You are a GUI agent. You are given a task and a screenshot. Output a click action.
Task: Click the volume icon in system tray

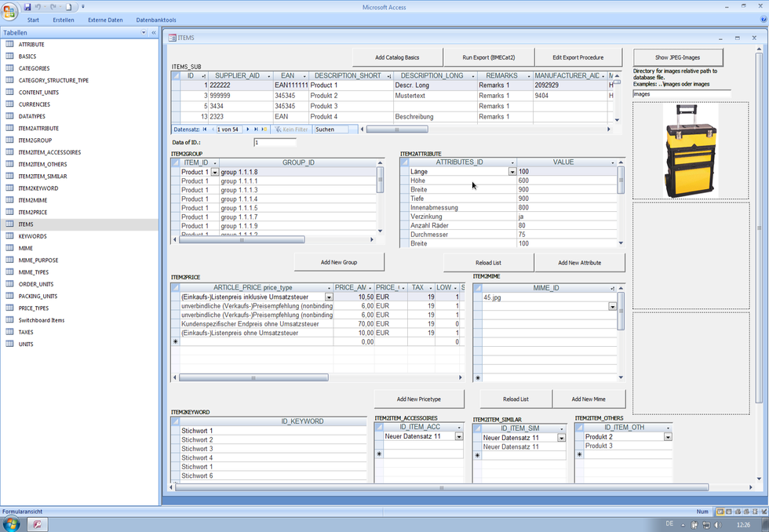point(719,524)
